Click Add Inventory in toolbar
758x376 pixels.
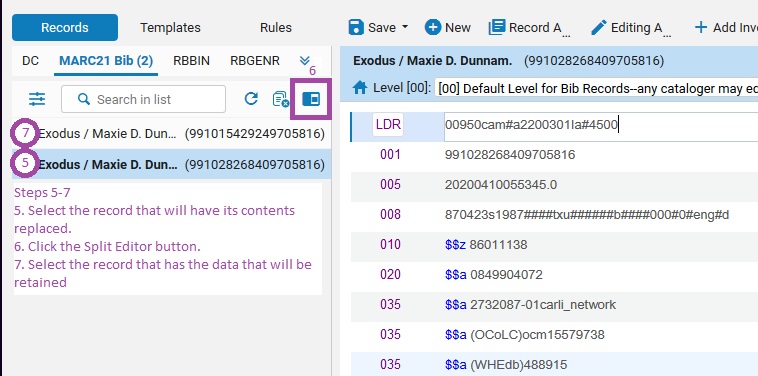726,28
